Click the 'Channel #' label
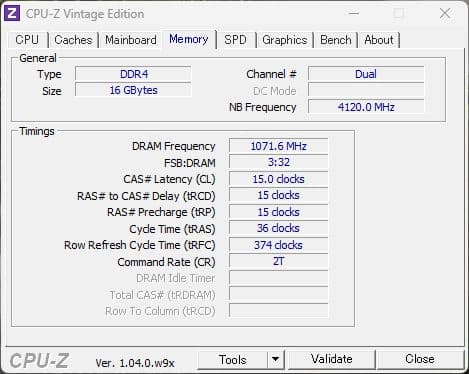The height and width of the screenshot is (374, 469). pos(271,74)
